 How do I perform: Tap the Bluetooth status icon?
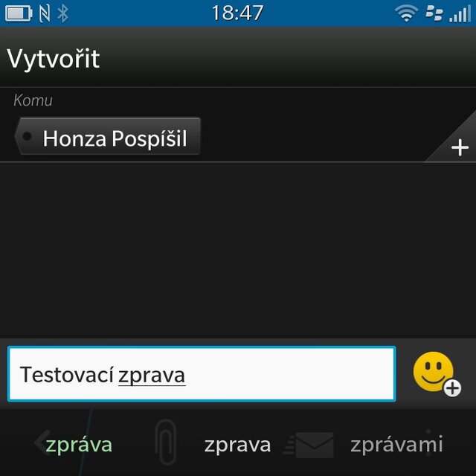(x=62, y=13)
